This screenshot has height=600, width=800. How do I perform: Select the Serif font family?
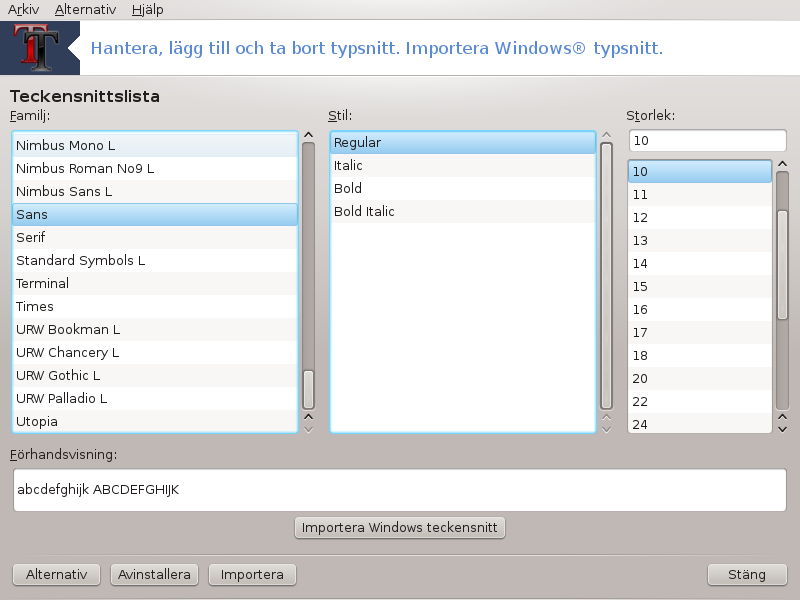click(155, 237)
